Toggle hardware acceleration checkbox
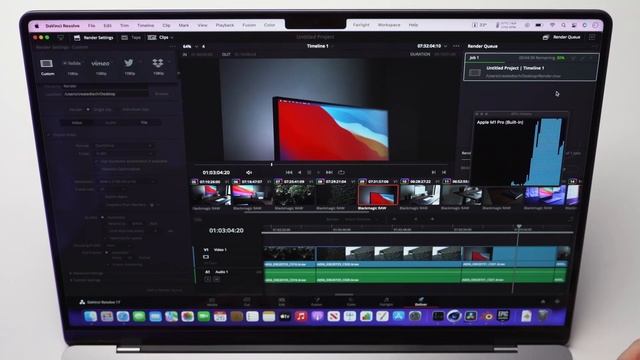Screen dimensions: 640x360 97,162
